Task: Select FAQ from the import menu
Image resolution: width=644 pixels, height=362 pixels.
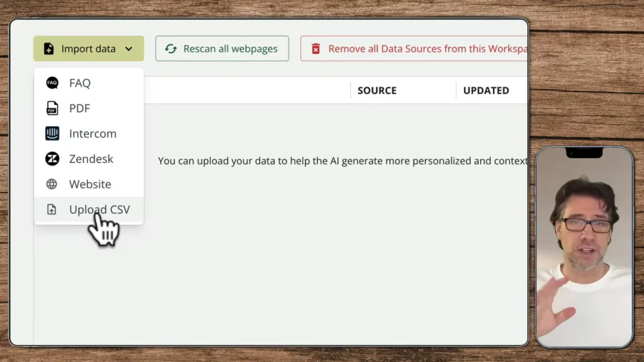Action: [x=80, y=83]
